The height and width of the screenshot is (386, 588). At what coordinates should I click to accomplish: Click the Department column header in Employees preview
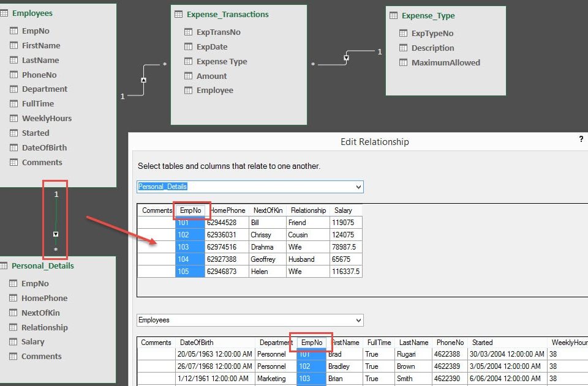[276, 343]
